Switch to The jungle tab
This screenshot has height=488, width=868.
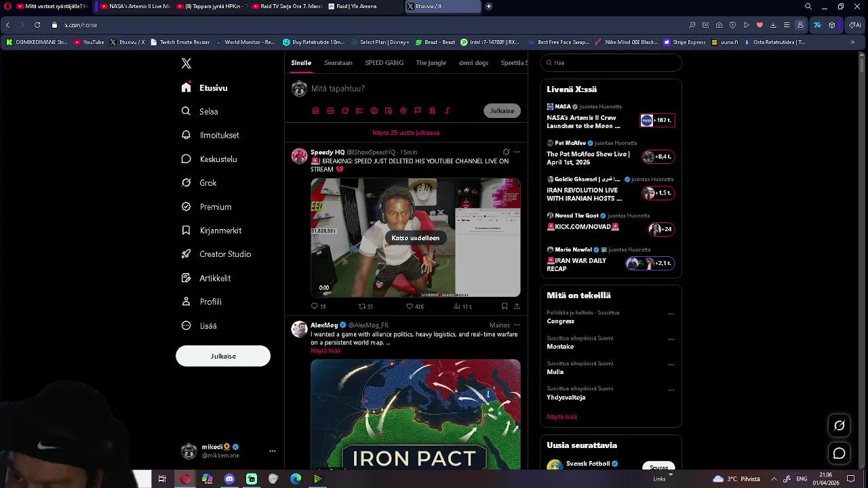click(x=431, y=62)
